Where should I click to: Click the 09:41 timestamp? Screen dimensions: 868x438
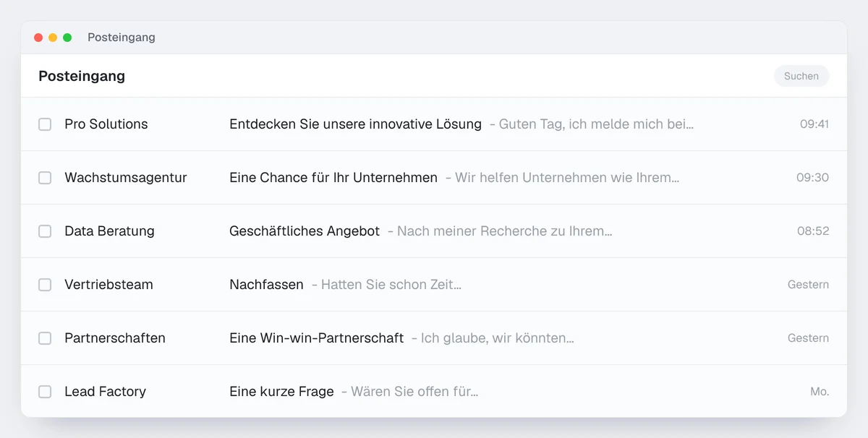814,124
